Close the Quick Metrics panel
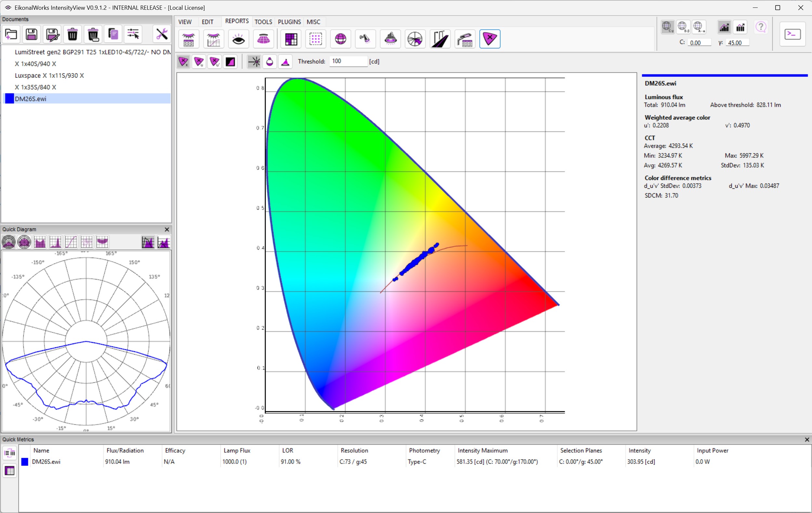The width and height of the screenshot is (812, 513). pyautogui.click(x=807, y=440)
